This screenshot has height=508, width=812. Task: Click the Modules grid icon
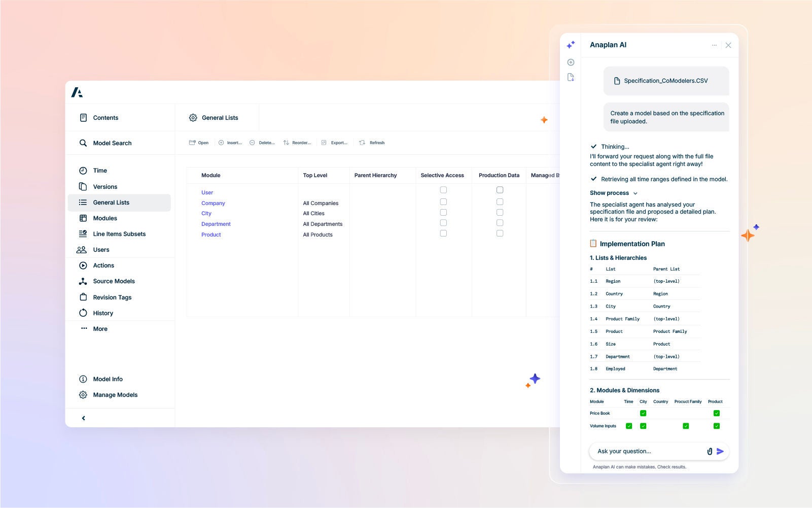click(83, 218)
